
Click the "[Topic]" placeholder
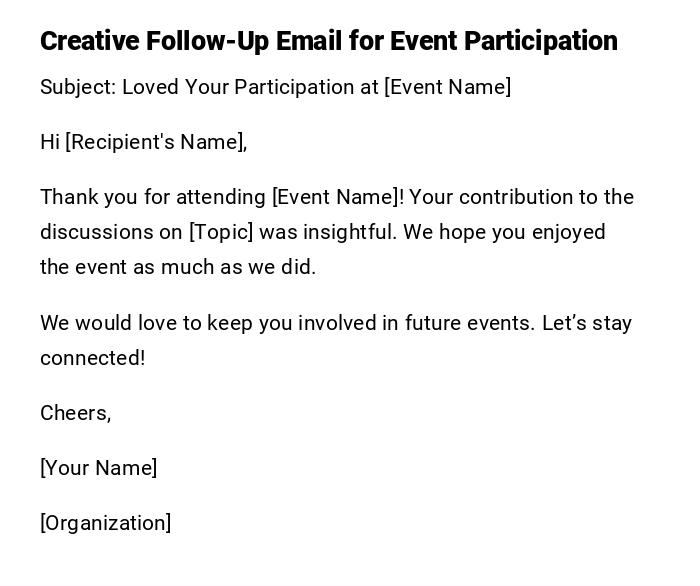221,232
